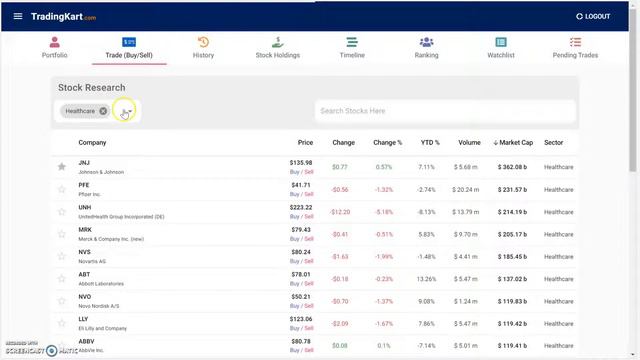Click Buy for UNH
Viewport: 640px width, 360px height.
[294, 216]
